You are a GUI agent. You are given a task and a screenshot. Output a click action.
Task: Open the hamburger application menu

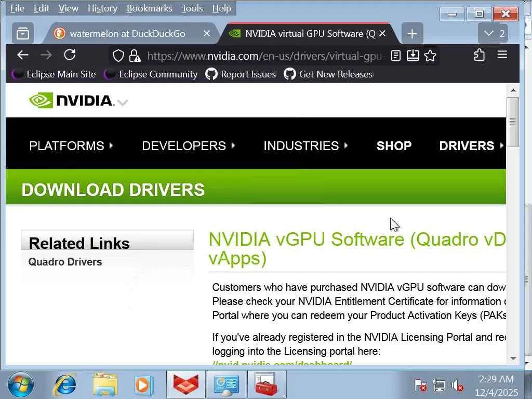(502, 55)
